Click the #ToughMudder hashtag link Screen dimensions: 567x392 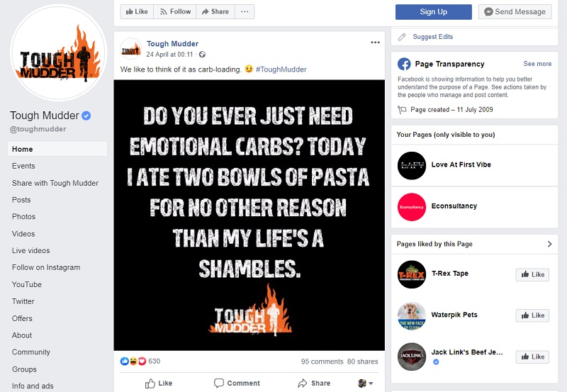click(281, 69)
